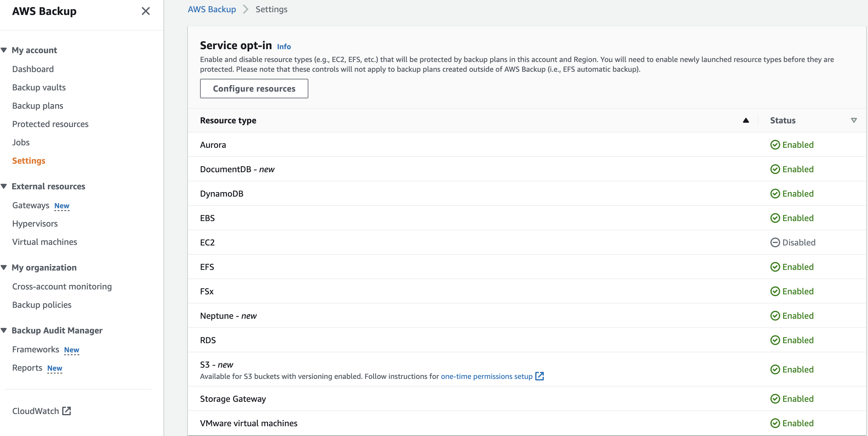Collapse the External resources section
This screenshot has width=868, height=436.
tap(4, 186)
